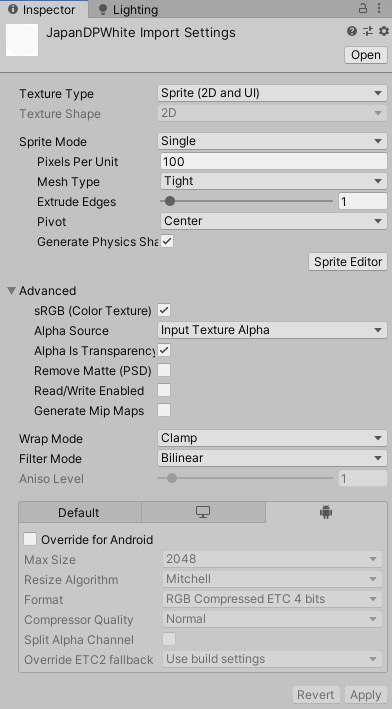Screen dimensions: 392x709
Task: Click the Inspector lock icon
Action: point(363,8)
